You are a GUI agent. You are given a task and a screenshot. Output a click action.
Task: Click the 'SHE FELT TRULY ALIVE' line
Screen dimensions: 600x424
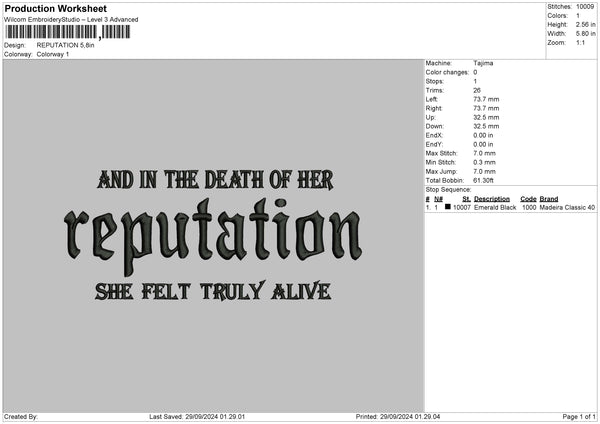(x=213, y=291)
